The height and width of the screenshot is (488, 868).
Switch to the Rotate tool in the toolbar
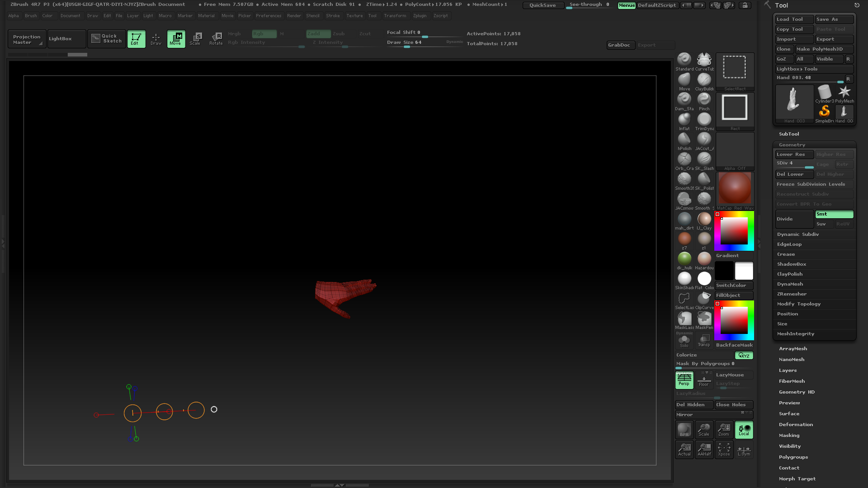216,38
